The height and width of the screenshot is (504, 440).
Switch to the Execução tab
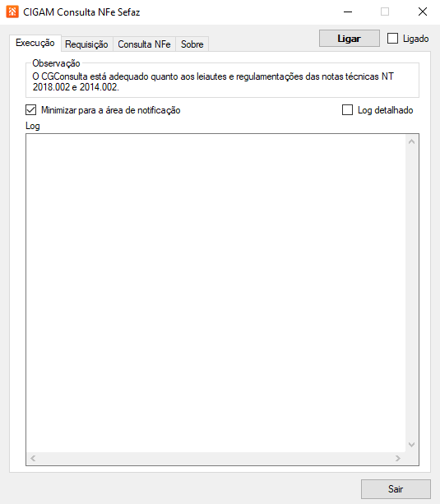[x=35, y=43]
